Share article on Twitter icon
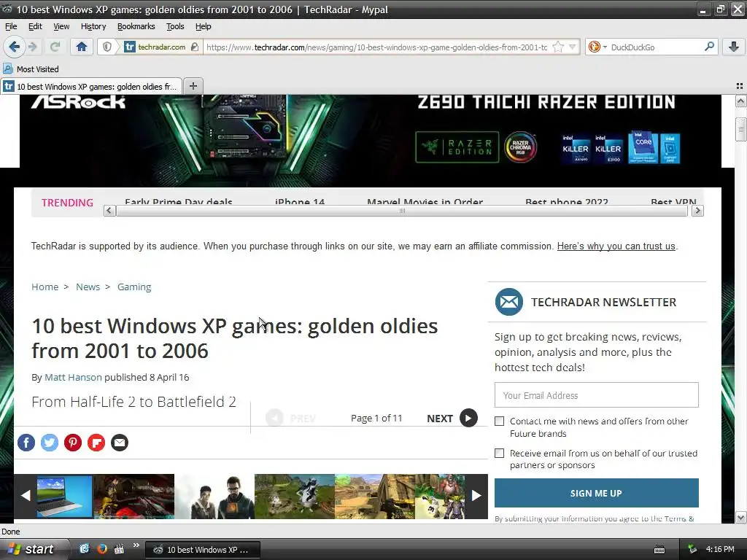747x560 pixels. pyautogui.click(x=50, y=443)
